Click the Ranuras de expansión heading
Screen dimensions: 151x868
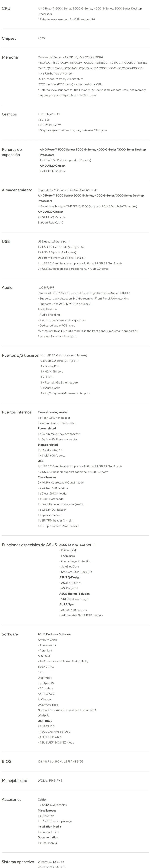[x=12, y=152]
